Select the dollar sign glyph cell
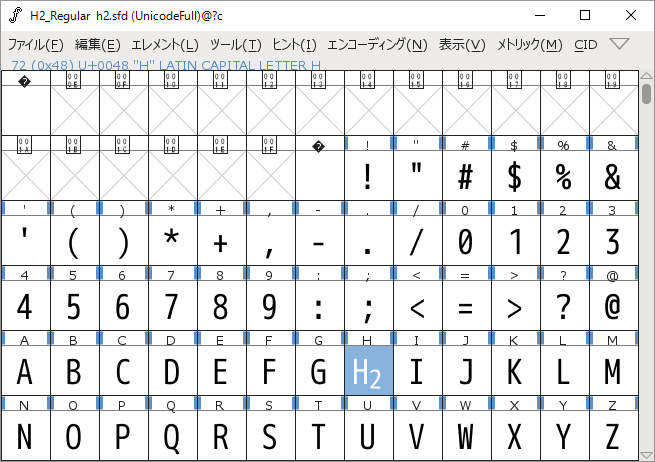 [x=516, y=175]
